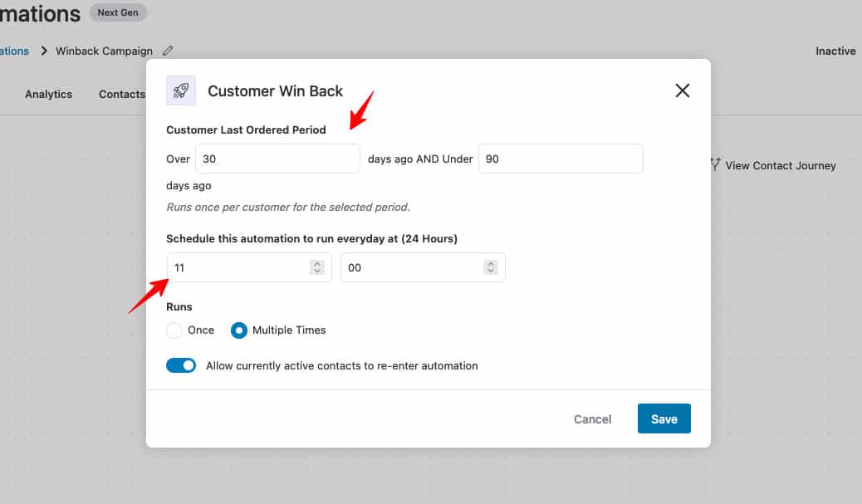Select the Once run option
The width and height of the screenshot is (862, 504).
point(174,330)
